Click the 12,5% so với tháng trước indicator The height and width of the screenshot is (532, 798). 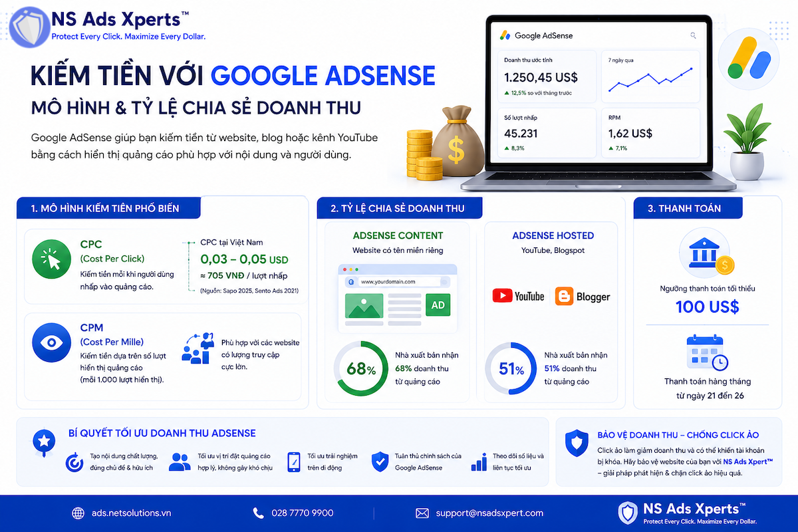[538, 93]
